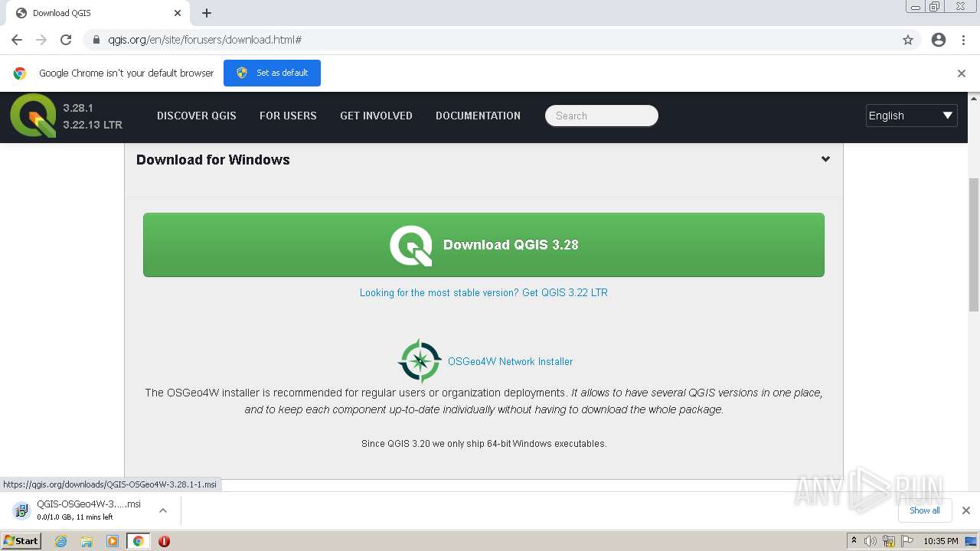Click the Action Center flag icon
Screen dimensions: 980x551
click(907, 541)
